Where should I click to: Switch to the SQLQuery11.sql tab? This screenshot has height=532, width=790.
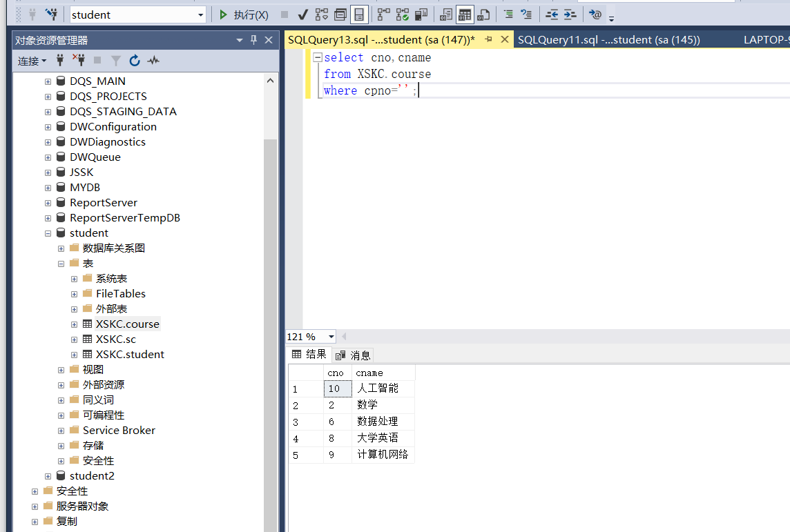click(608, 40)
